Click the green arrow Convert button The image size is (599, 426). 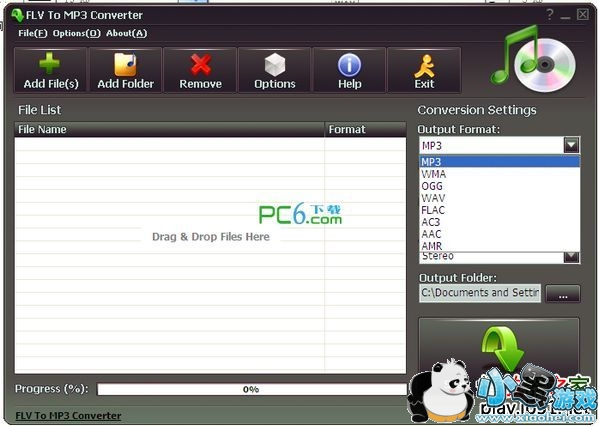tap(499, 350)
